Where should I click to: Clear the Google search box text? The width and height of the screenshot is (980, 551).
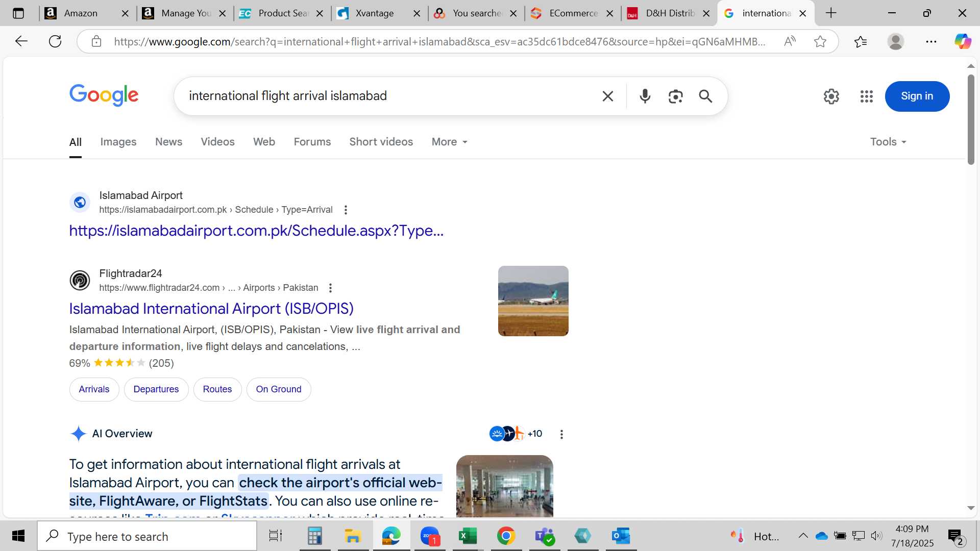click(607, 96)
